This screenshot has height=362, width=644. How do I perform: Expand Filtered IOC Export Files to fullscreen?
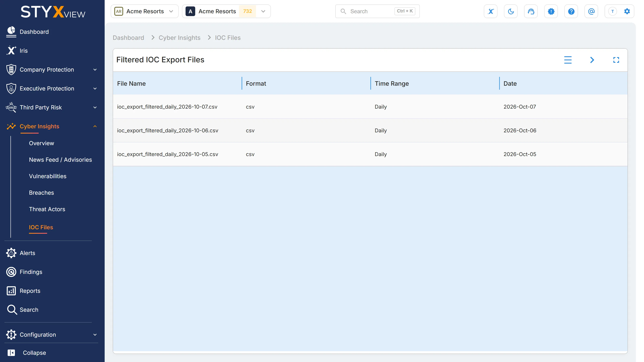coord(616,60)
